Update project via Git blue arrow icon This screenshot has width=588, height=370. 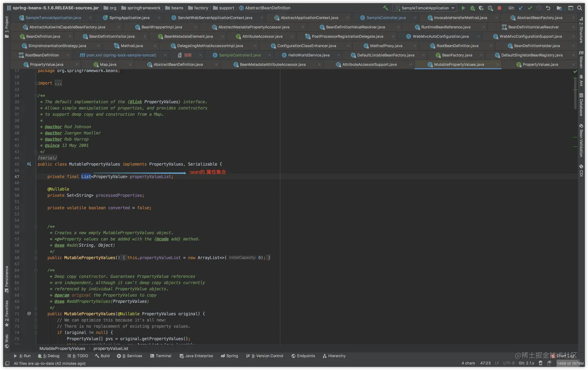coord(521,8)
